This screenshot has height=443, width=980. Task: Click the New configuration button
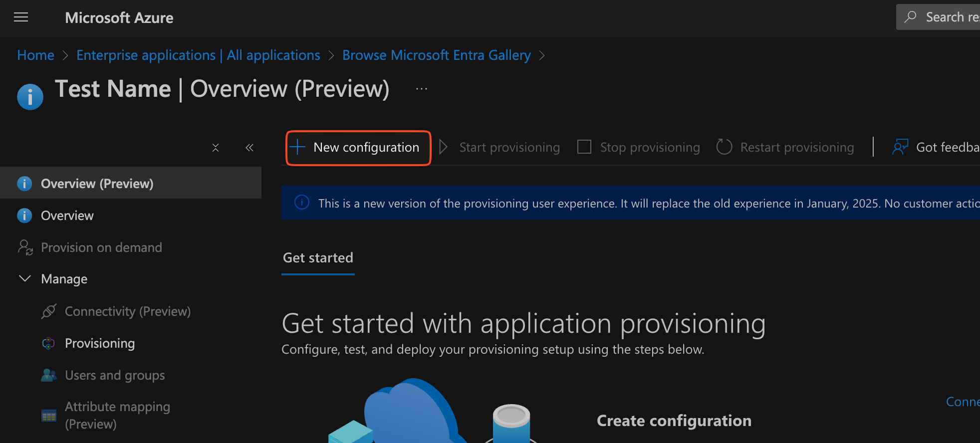[x=358, y=148]
